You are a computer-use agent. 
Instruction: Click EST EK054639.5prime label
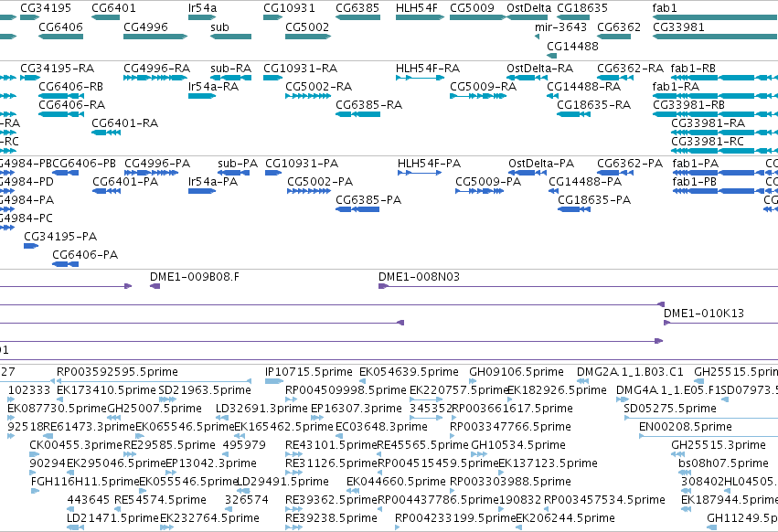409,372
